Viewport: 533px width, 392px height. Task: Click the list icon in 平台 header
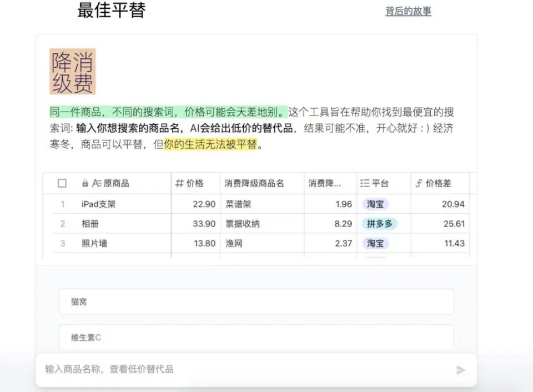click(x=365, y=183)
